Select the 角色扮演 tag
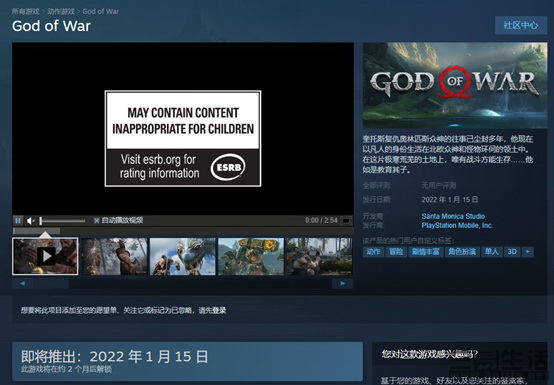The height and width of the screenshot is (385, 554). tap(462, 252)
